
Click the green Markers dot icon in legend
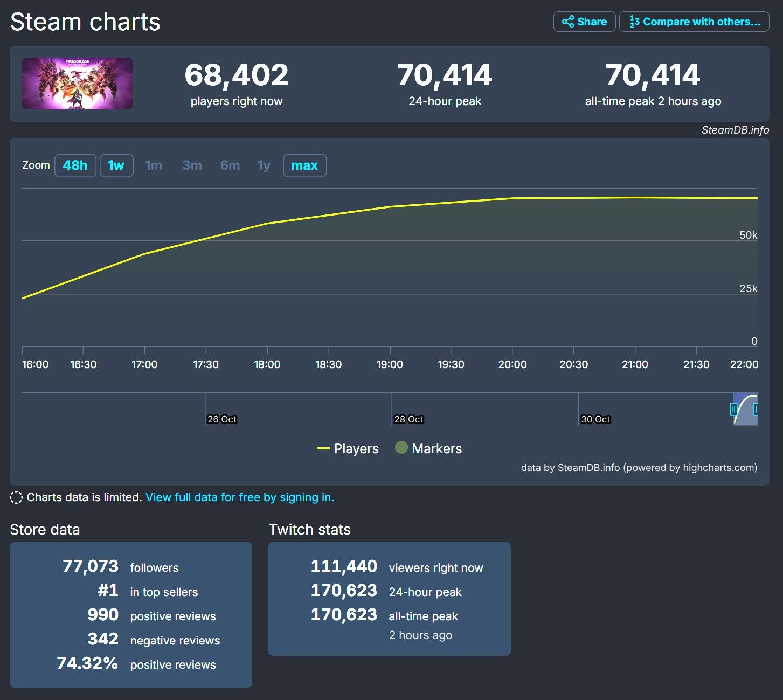[401, 448]
